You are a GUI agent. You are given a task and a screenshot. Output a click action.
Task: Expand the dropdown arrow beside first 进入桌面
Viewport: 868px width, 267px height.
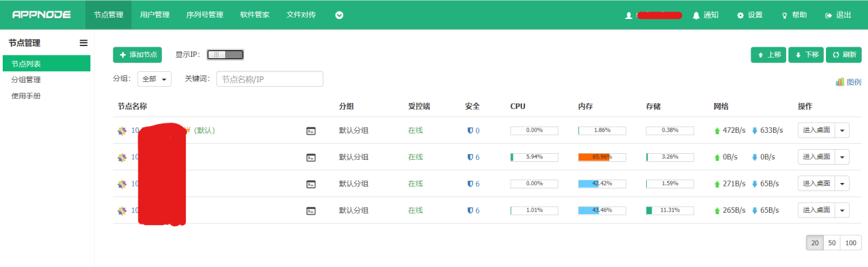pyautogui.click(x=842, y=131)
